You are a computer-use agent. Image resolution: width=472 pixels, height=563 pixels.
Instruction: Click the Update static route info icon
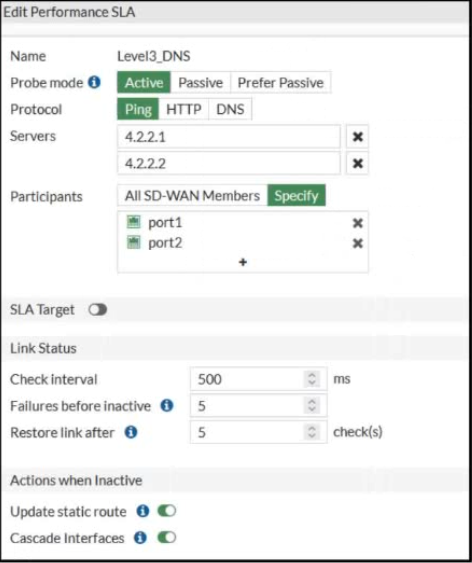tap(142, 511)
